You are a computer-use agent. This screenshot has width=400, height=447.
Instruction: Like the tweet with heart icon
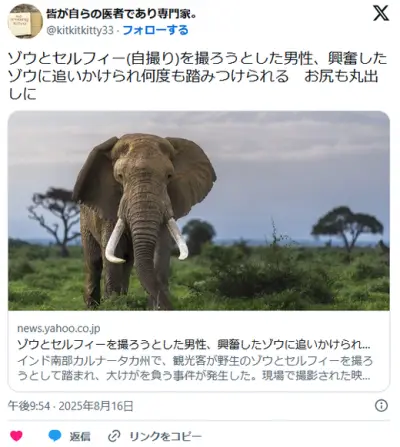pyautogui.click(x=16, y=436)
